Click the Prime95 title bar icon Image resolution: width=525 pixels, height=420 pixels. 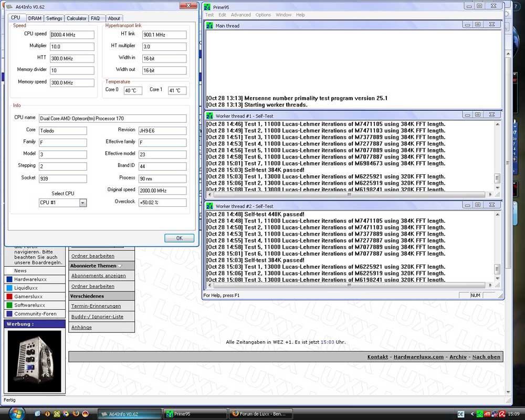tap(207, 7)
